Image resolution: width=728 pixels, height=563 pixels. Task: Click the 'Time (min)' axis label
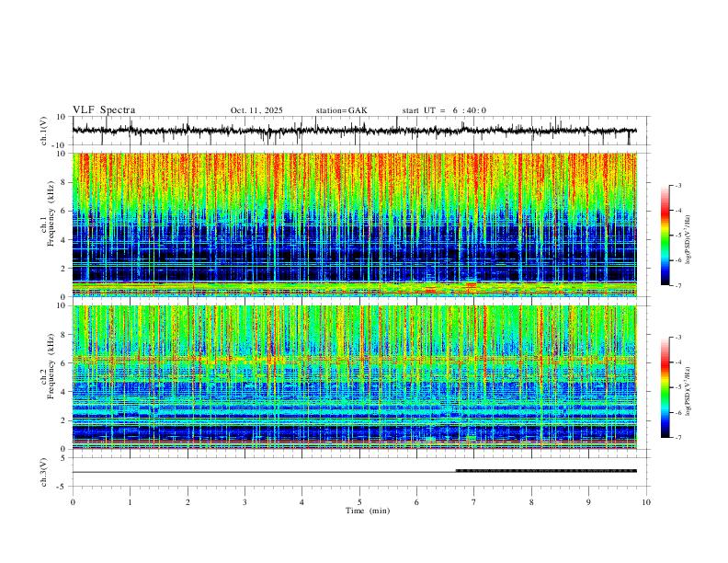click(x=368, y=511)
